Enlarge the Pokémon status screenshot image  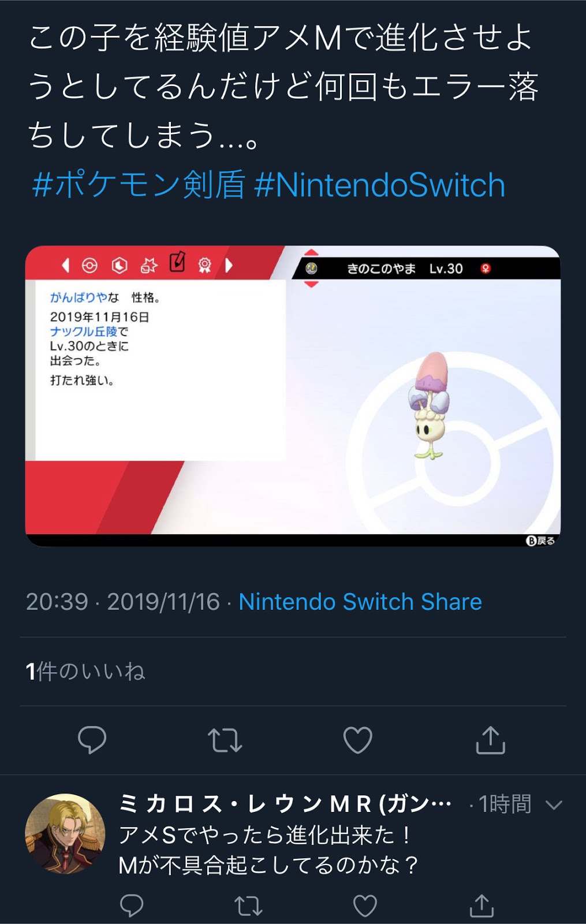pos(293,396)
